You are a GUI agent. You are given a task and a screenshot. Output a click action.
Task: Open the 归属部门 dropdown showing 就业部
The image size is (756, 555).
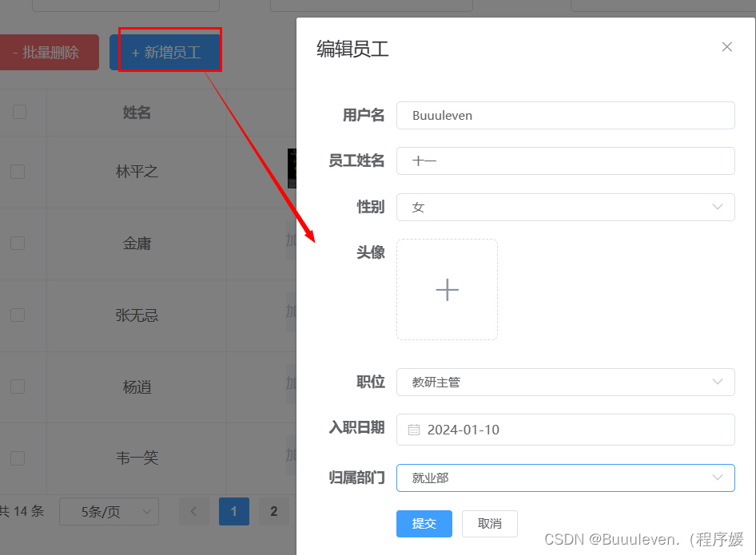[565, 478]
